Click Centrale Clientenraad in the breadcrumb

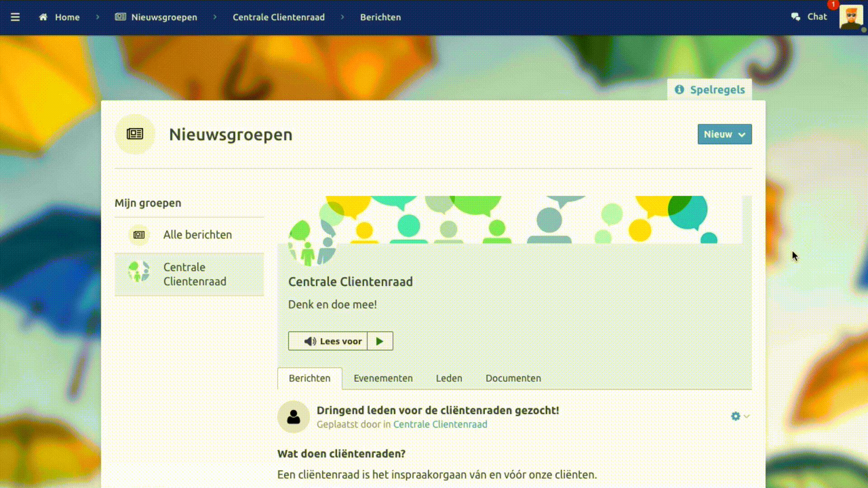(x=278, y=17)
